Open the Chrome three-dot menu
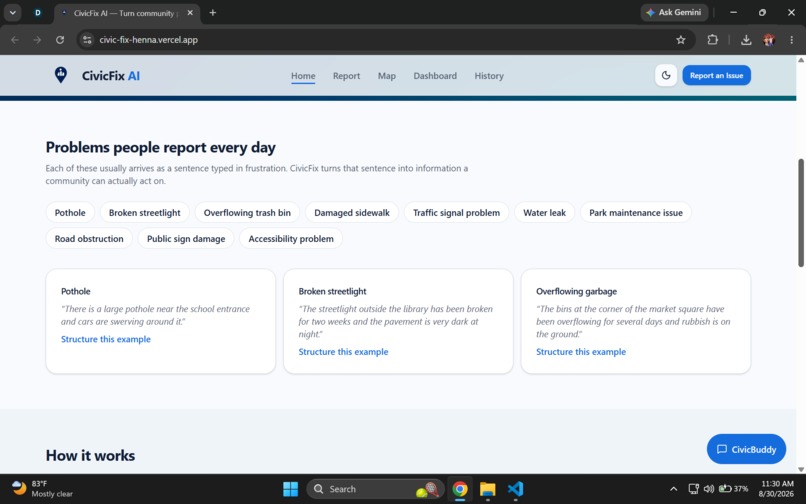 coord(792,40)
